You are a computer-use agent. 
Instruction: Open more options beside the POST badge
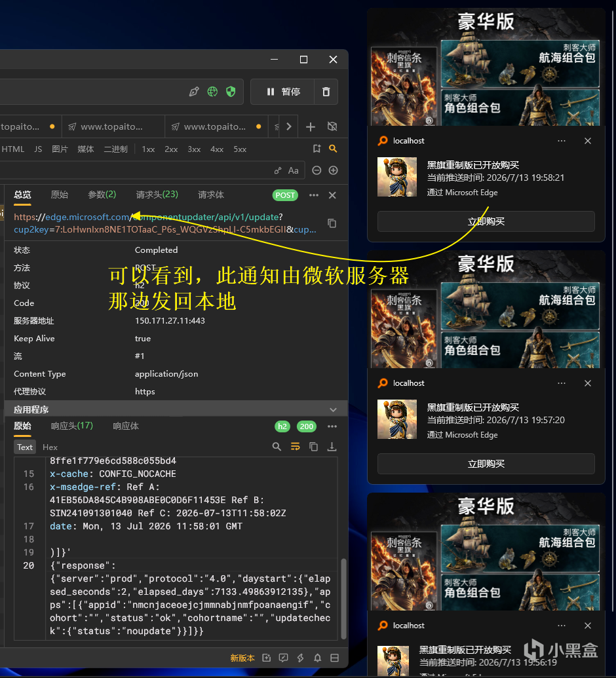pyautogui.click(x=314, y=195)
